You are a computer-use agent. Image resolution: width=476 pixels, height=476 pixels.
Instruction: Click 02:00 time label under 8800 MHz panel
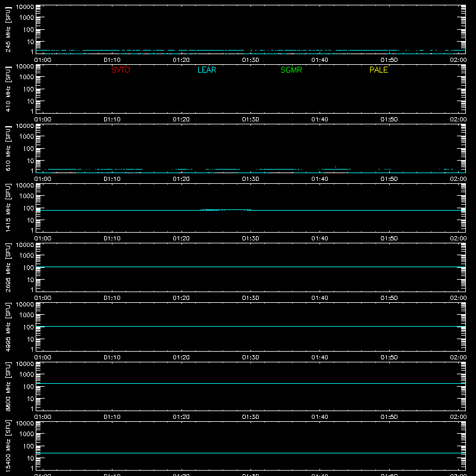pyautogui.click(x=458, y=417)
